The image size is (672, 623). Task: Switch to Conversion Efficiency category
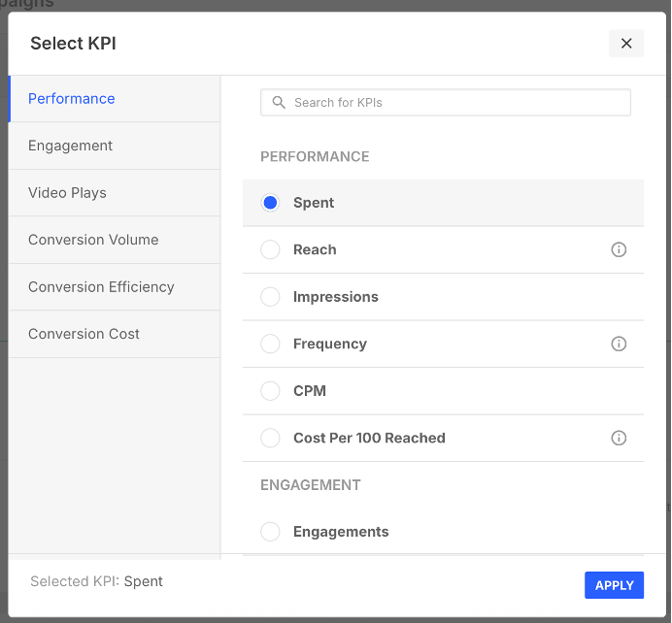click(115, 287)
